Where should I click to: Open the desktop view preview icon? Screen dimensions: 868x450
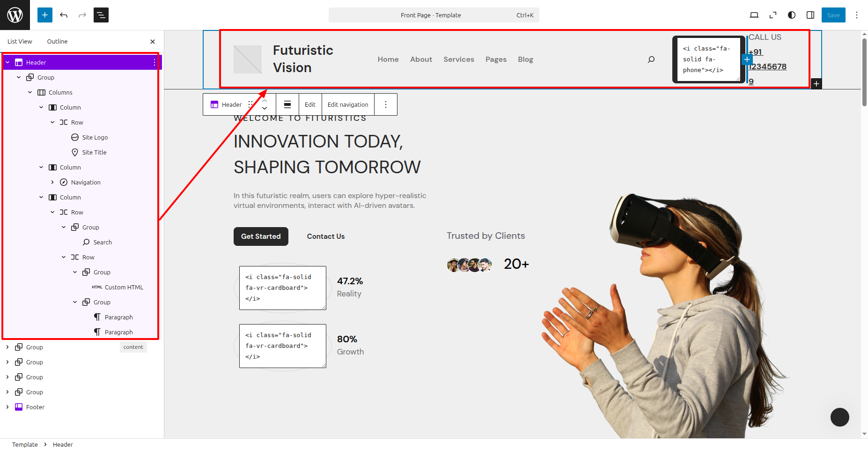754,15
